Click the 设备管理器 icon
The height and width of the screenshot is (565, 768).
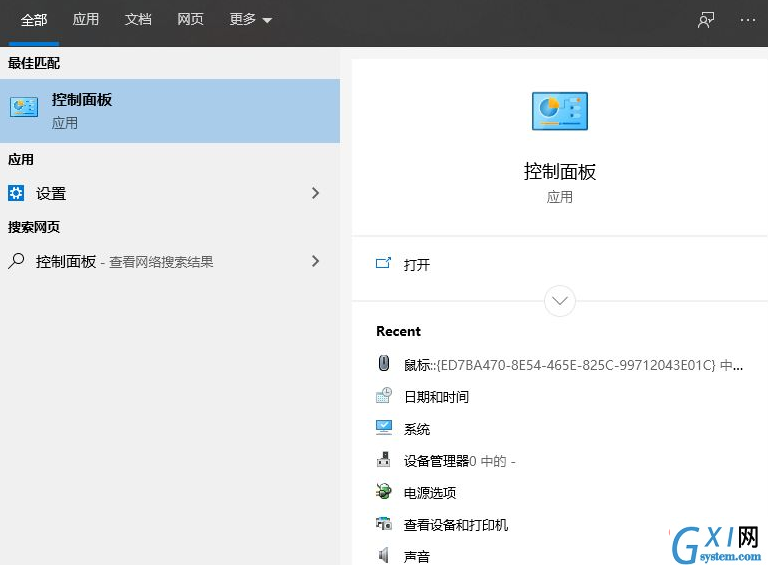384,459
